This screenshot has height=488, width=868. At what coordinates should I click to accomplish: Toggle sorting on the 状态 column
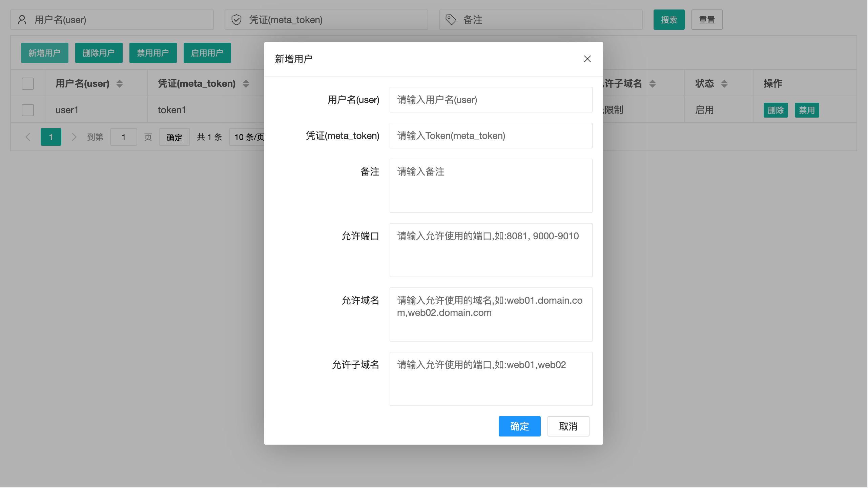[724, 83]
